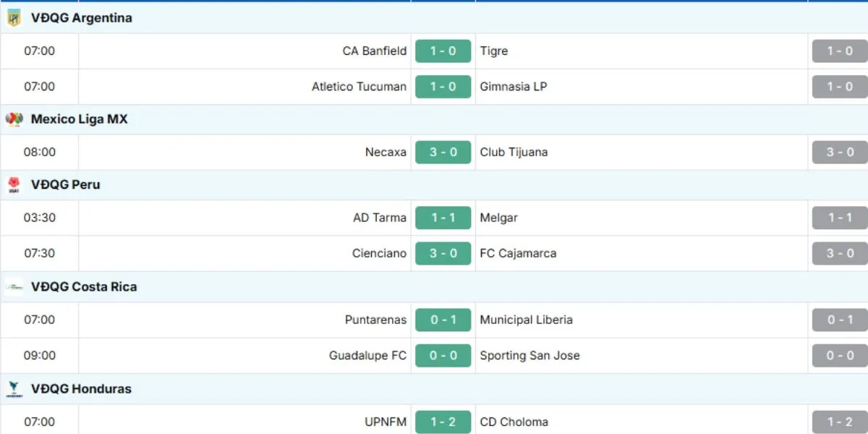
Task: Click the green 3 - 0 Necaxa score
Action: point(443,153)
